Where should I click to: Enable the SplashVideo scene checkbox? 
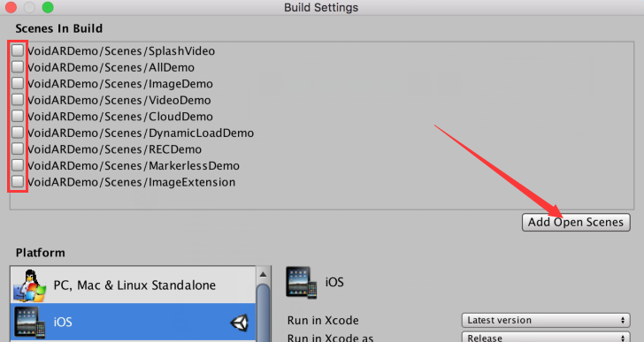tap(18, 50)
